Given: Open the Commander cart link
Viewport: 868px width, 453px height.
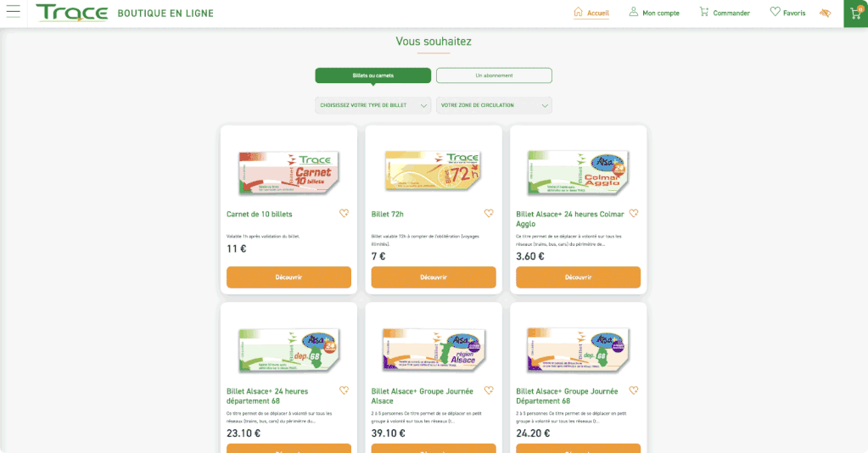Looking at the screenshot, I should click(x=725, y=13).
